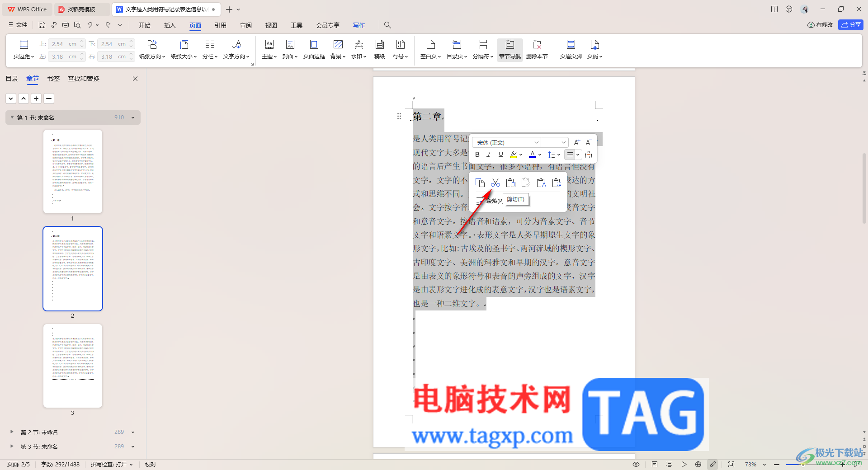Screen dimensions: 868x470
Task: Toggle Italic in the floating mini toolbar
Action: click(x=489, y=155)
